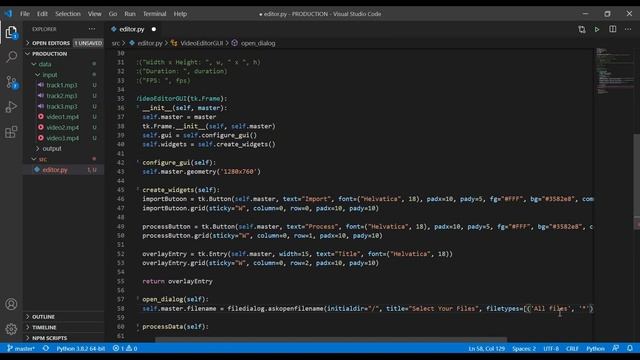The height and width of the screenshot is (360, 640).
Task: Open the Selection menu
Action: pos(68,14)
